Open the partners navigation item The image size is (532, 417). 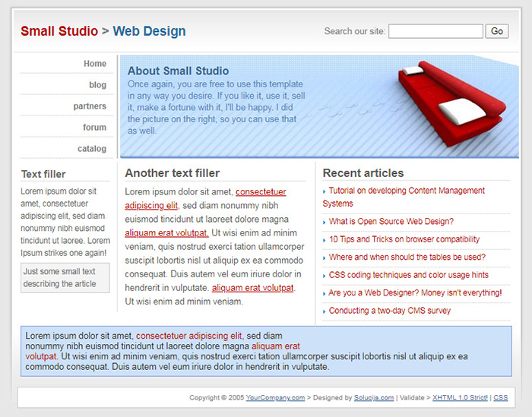[x=90, y=106]
